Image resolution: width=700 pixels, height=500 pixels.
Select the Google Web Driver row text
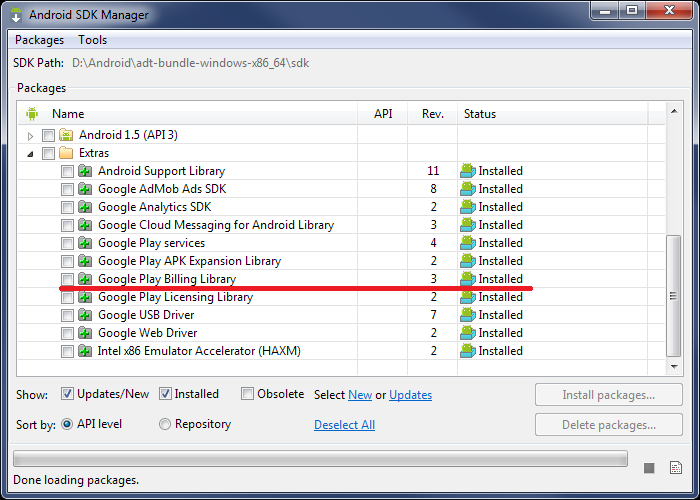click(x=147, y=333)
